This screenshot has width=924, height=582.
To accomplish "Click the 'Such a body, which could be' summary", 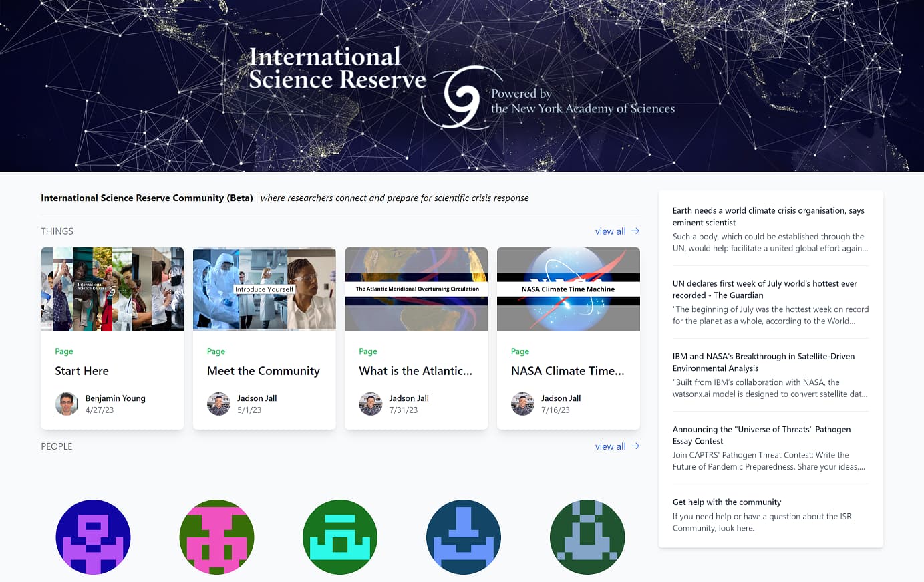I will coord(770,243).
